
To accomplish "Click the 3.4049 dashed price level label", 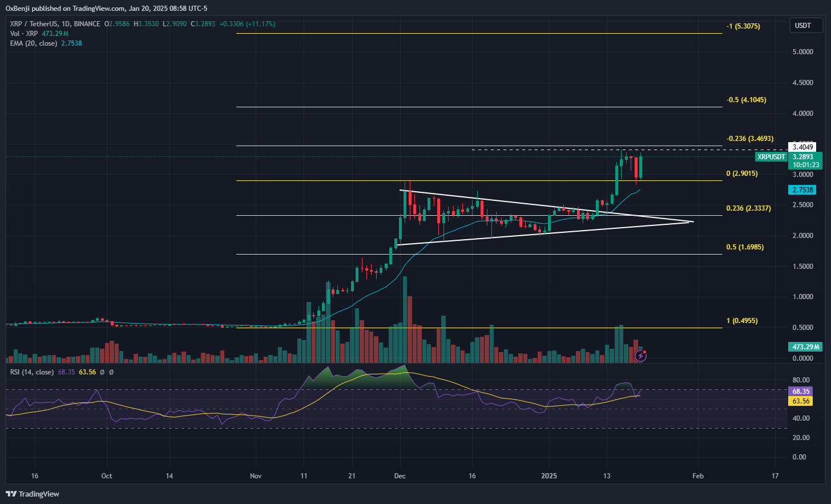I will (x=804, y=147).
